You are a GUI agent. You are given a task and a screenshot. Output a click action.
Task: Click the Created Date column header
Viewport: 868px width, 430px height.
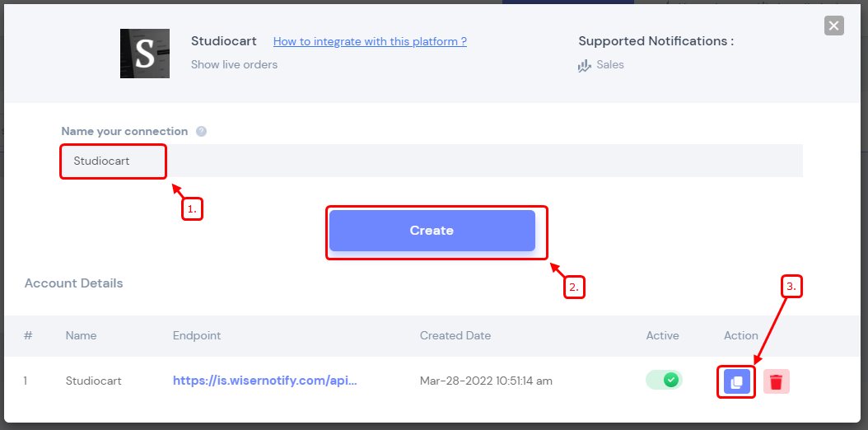coord(455,335)
